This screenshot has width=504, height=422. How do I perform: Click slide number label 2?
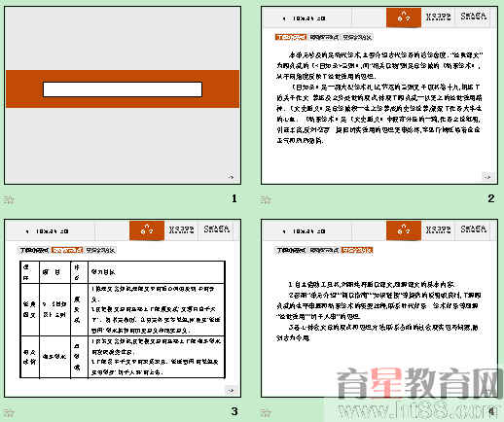click(491, 198)
